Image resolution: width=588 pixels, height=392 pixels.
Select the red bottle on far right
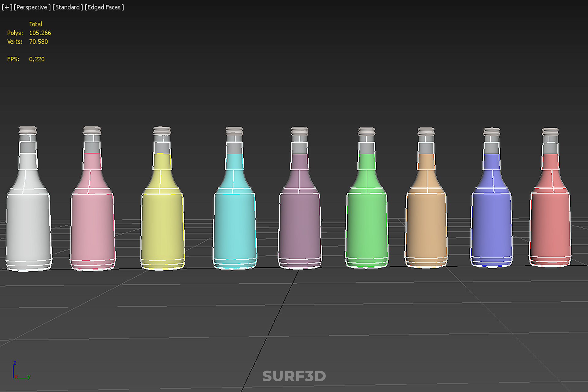point(550,227)
